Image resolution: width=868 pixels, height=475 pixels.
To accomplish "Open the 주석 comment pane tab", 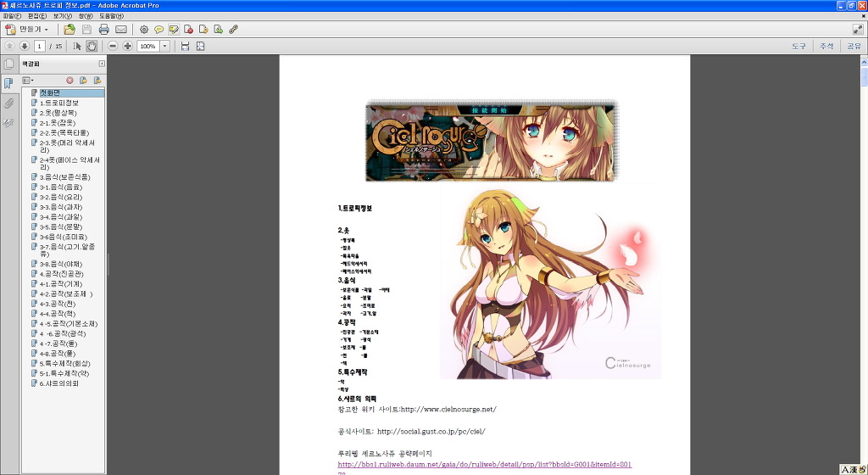I will pyautogui.click(x=826, y=46).
